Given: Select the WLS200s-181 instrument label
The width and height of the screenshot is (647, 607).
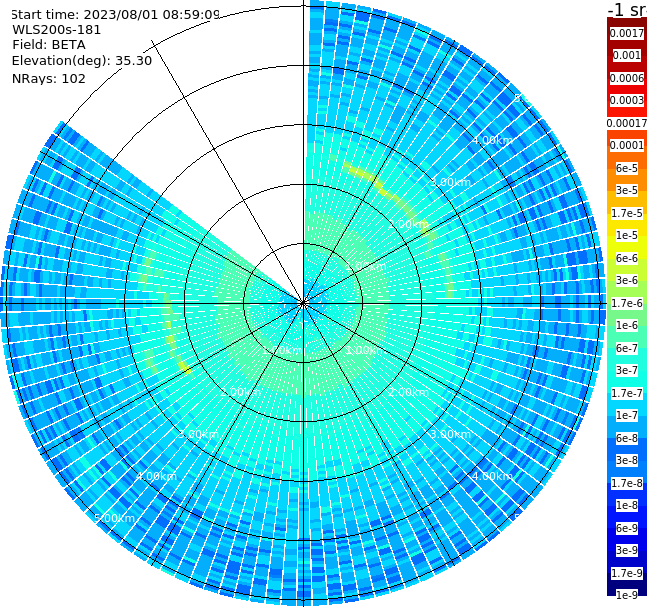Looking at the screenshot, I should click(x=57, y=30).
